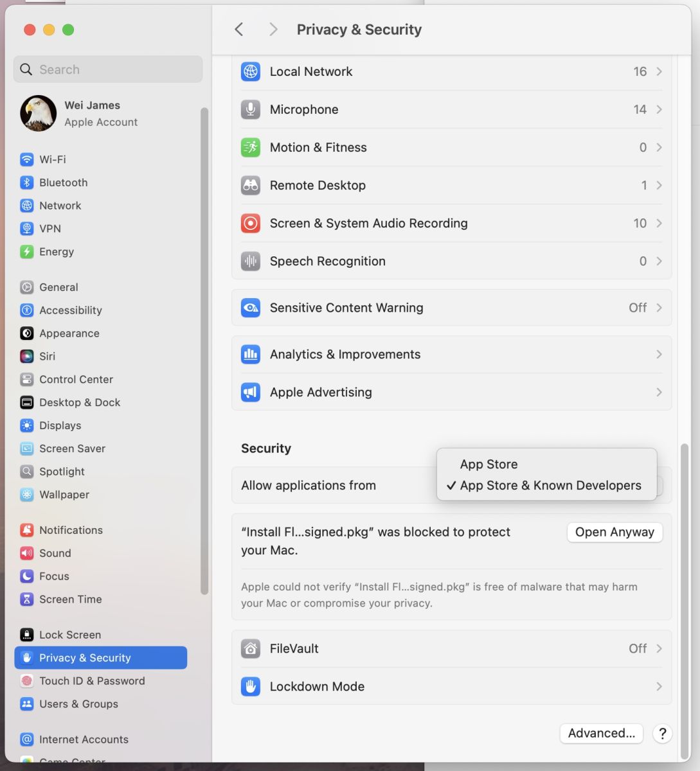Click Sensitive Content Warning Off value
Screen dimensions: 700x771
tap(638, 308)
